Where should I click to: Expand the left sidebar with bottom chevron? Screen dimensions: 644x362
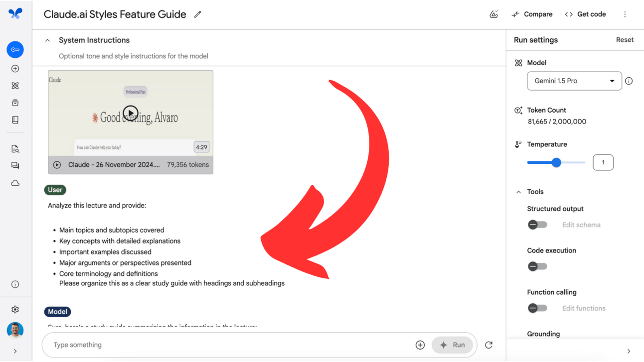pyautogui.click(x=15, y=351)
